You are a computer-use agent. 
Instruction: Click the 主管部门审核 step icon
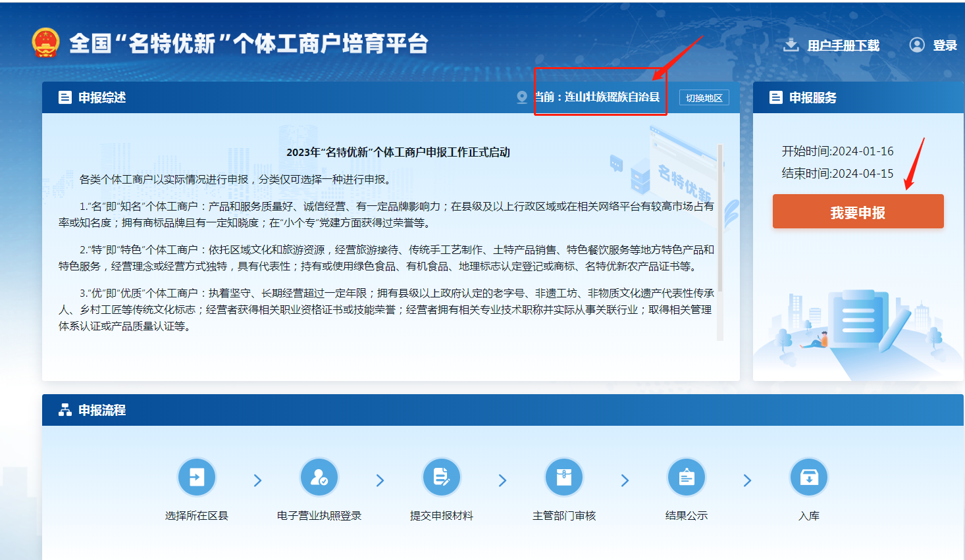564,477
